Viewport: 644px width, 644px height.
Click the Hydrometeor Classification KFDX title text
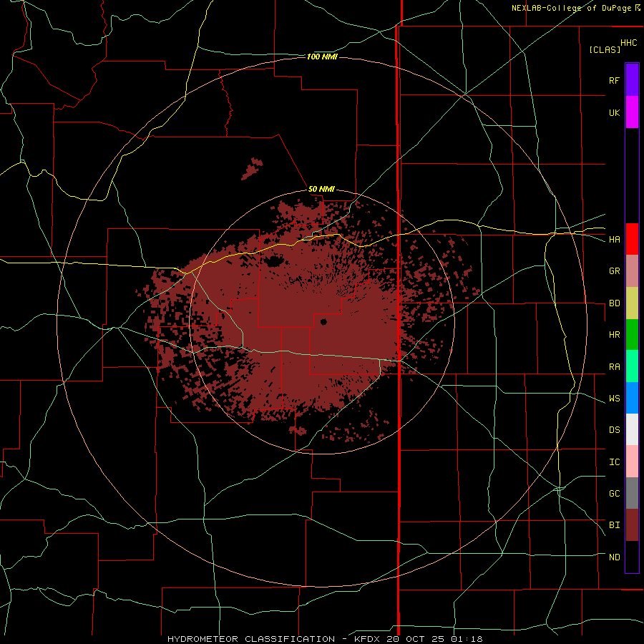pyautogui.click(x=325, y=639)
